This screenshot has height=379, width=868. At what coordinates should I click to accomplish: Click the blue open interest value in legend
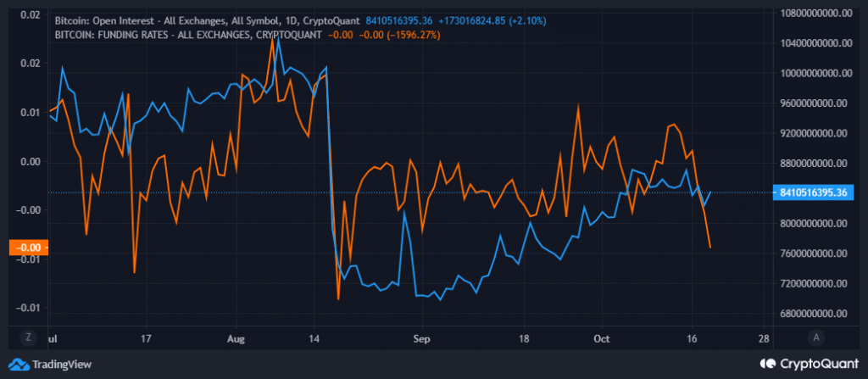click(398, 19)
